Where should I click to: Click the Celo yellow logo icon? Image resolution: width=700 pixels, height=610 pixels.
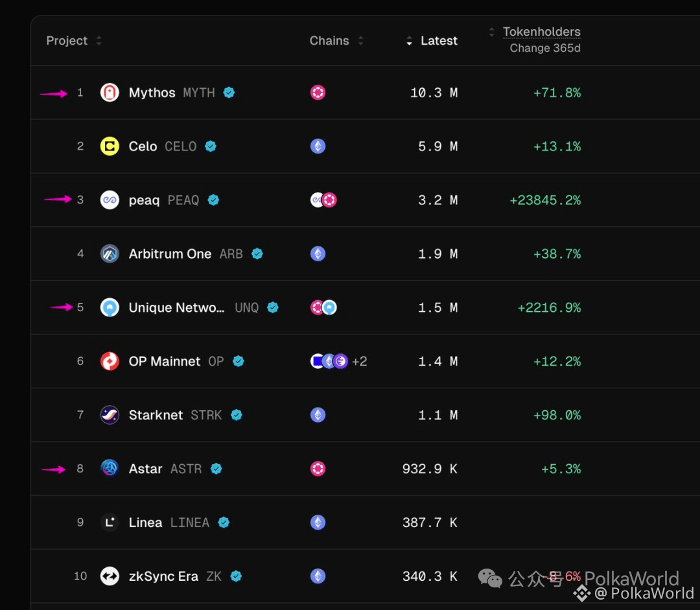point(110,147)
